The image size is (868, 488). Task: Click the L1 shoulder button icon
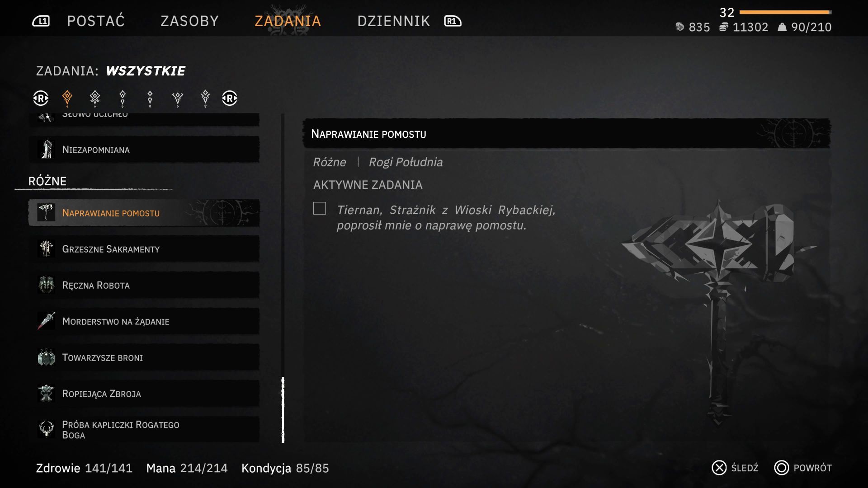[x=41, y=21]
